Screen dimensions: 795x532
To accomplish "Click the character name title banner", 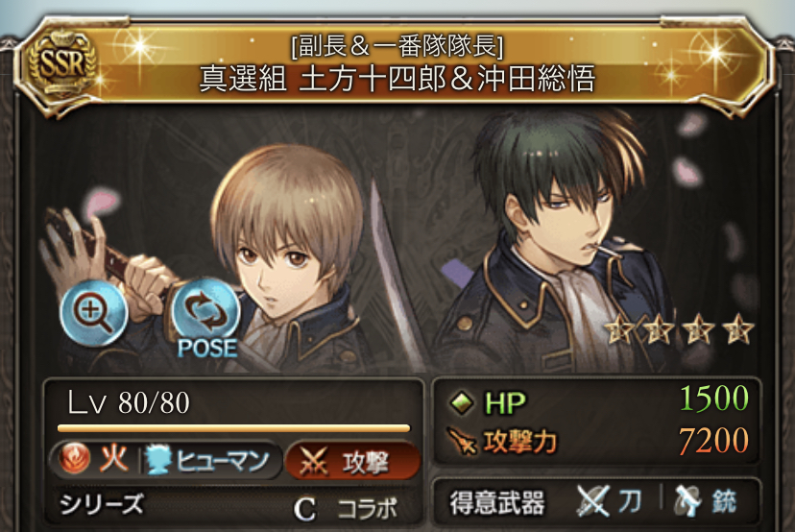I will tap(397, 65).
